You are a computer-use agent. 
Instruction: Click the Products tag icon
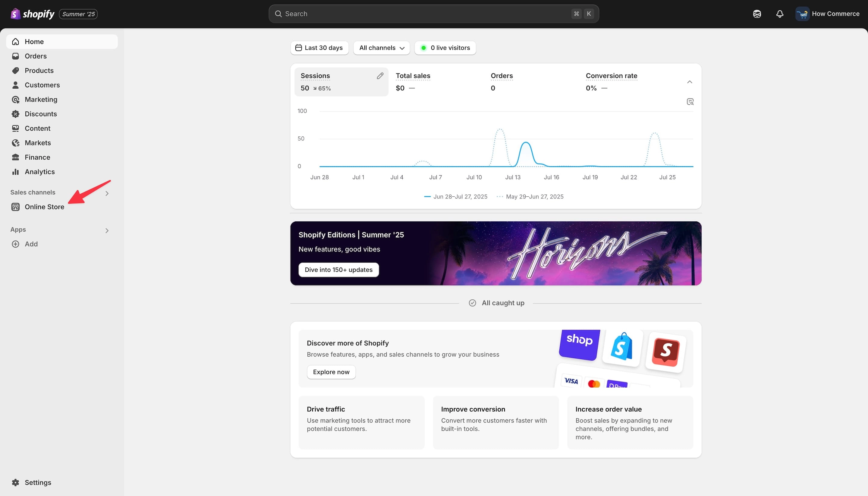tap(15, 70)
